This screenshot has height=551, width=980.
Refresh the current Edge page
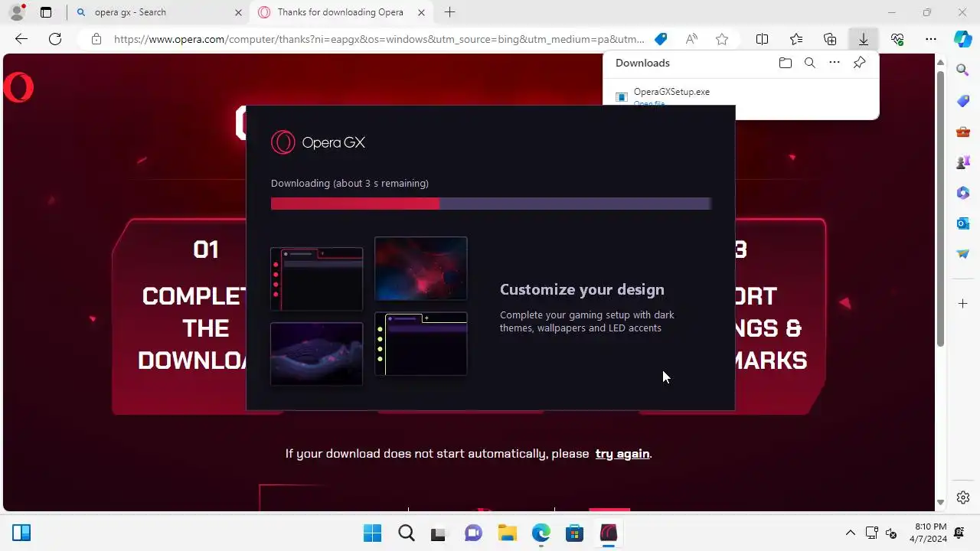pos(55,39)
